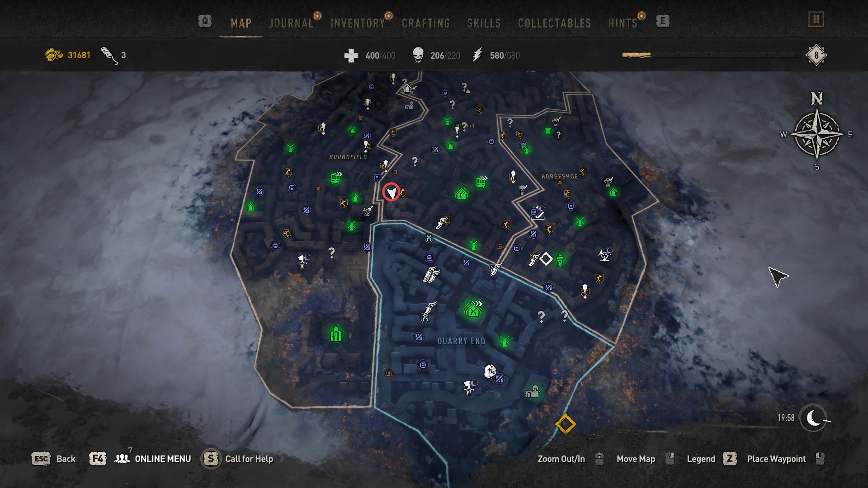Select the white diamond marker in Horseshoe
Viewport: 868px width, 488px height.
tap(546, 259)
